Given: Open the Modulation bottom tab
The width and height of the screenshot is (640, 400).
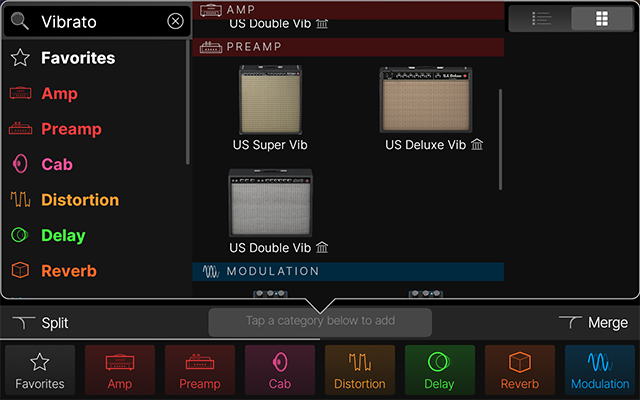Looking at the screenshot, I should (x=600, y=370).
